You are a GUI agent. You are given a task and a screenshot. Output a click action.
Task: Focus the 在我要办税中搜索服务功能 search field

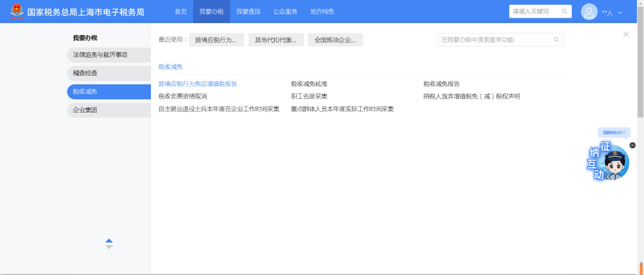[495, 40]
